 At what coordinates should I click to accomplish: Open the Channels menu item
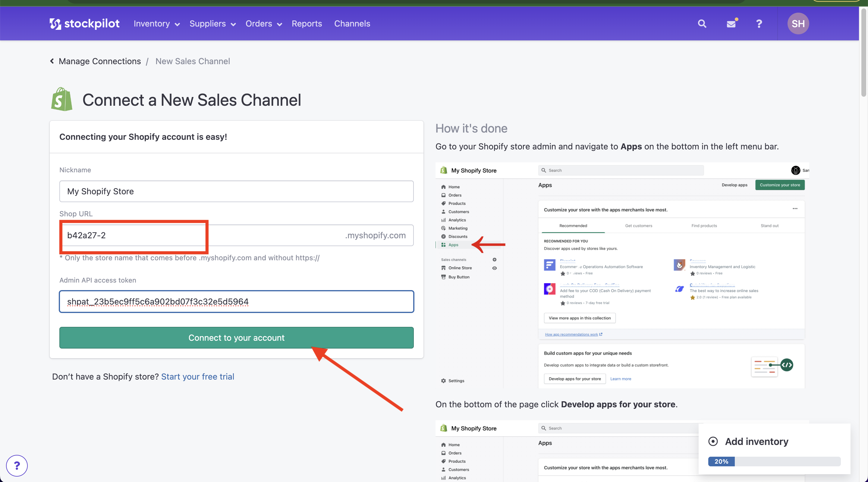pos(352,23)
